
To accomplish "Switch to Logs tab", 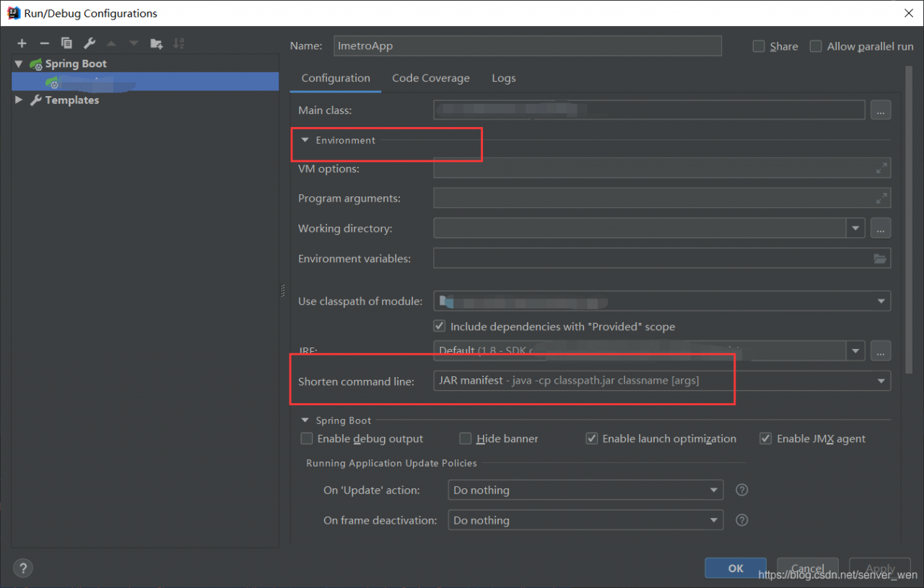I will tap(504, 78).
